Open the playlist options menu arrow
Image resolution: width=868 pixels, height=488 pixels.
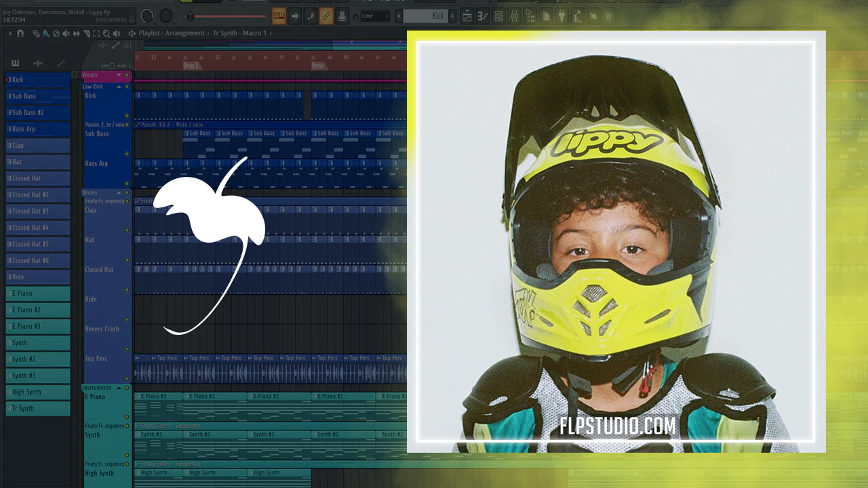[11, 33]
